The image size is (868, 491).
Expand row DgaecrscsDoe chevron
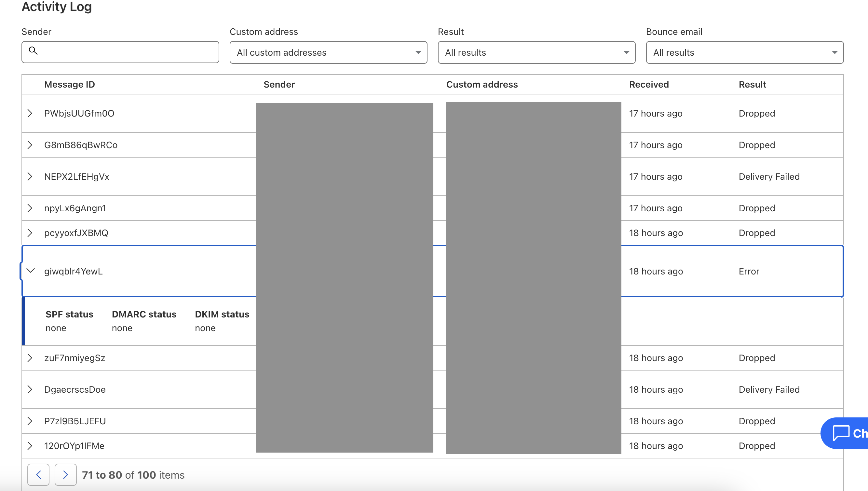30,389
